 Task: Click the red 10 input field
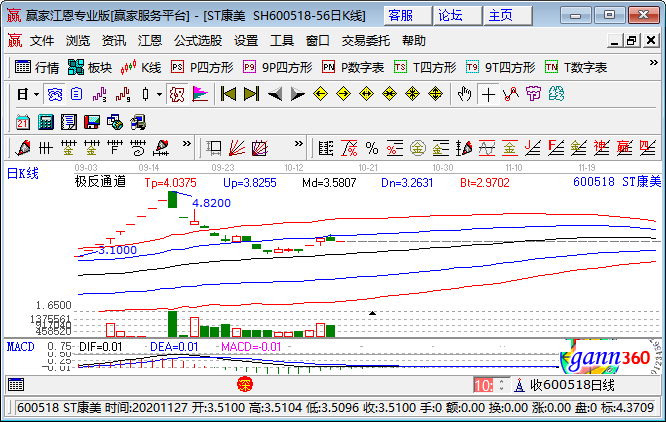click(x=483, y=385)
